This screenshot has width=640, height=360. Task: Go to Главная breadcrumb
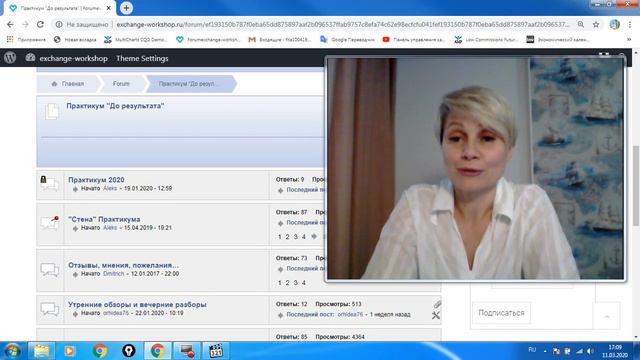68,84
